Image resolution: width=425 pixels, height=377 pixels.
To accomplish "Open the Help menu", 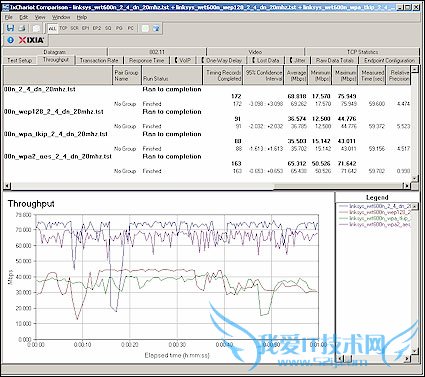I will coord(82,17).
